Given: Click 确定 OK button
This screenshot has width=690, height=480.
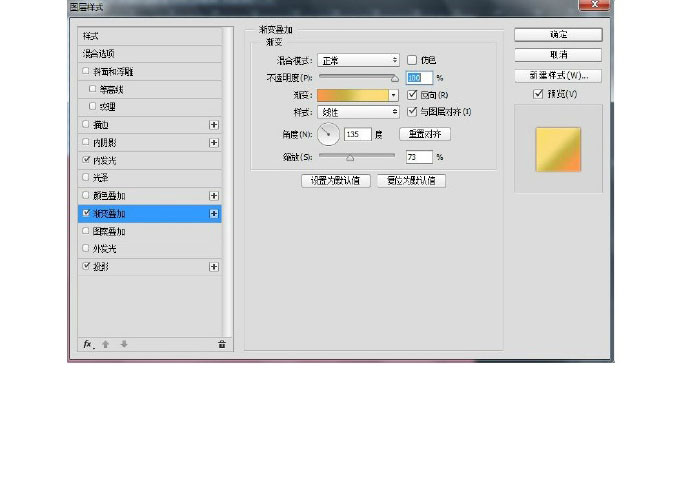Looking at the screenshot, I should 558,35.
